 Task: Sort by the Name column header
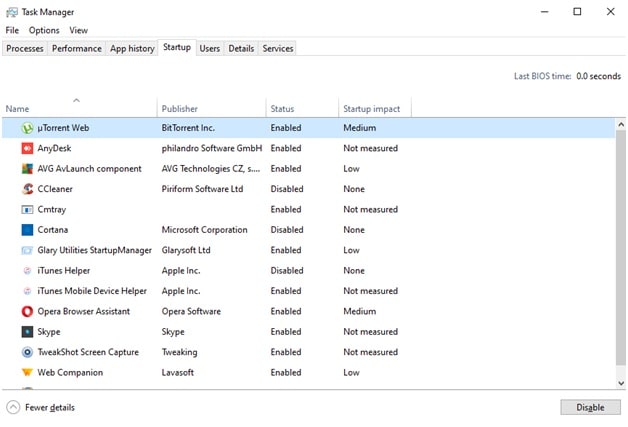(79, 107)
